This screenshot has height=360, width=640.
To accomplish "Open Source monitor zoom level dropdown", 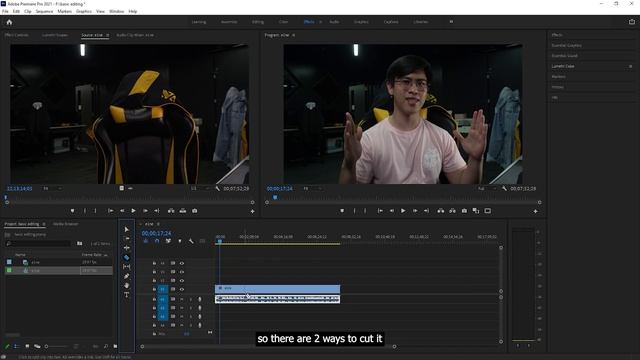I will point(52,189).
